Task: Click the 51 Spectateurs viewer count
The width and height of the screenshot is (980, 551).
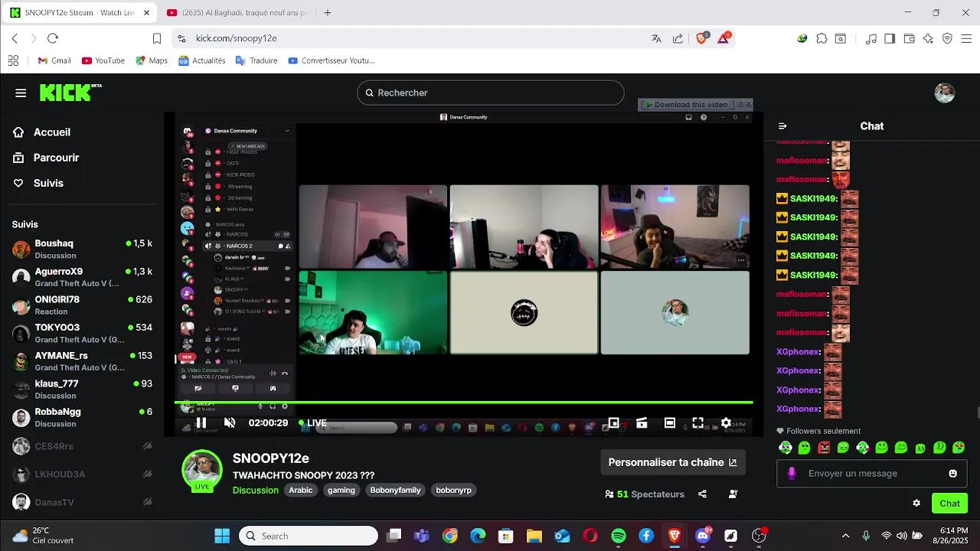Action: click(645, 494)
